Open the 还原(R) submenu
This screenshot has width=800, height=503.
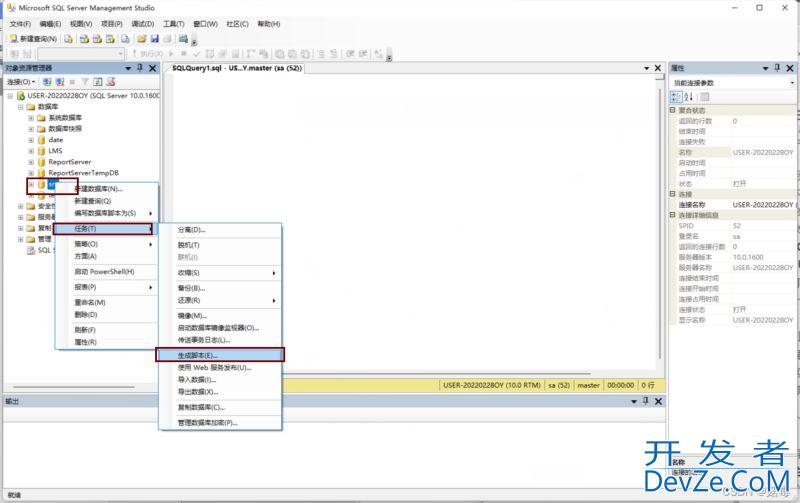tap(220, 300)
